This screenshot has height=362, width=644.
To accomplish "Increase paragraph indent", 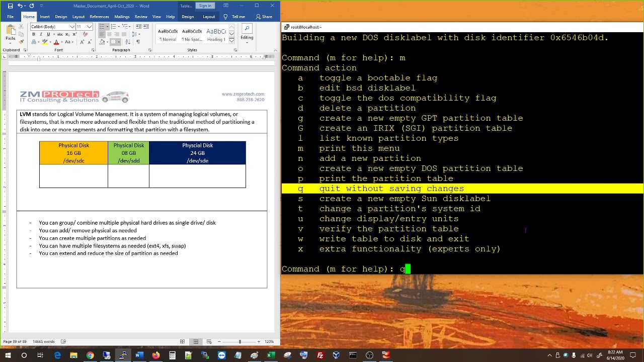I will (146, 26).
